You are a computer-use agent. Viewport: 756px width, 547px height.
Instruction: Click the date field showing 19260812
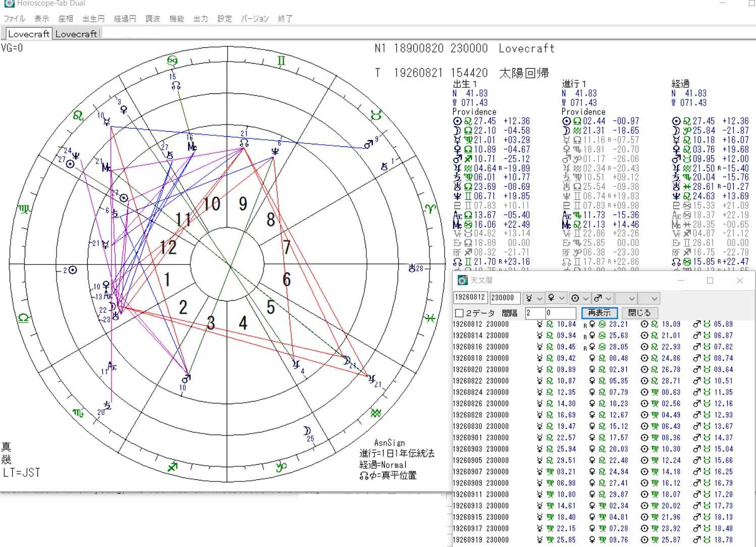[470, 298]
